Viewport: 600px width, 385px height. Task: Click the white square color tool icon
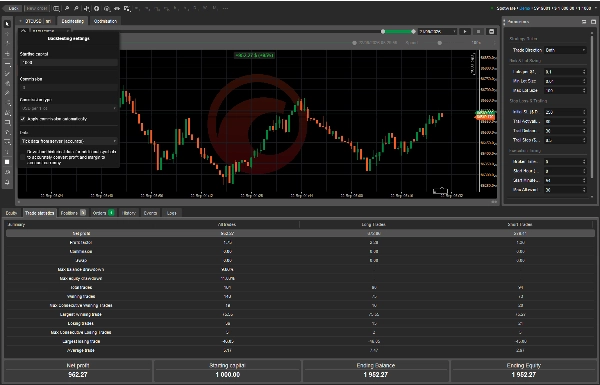7,162
